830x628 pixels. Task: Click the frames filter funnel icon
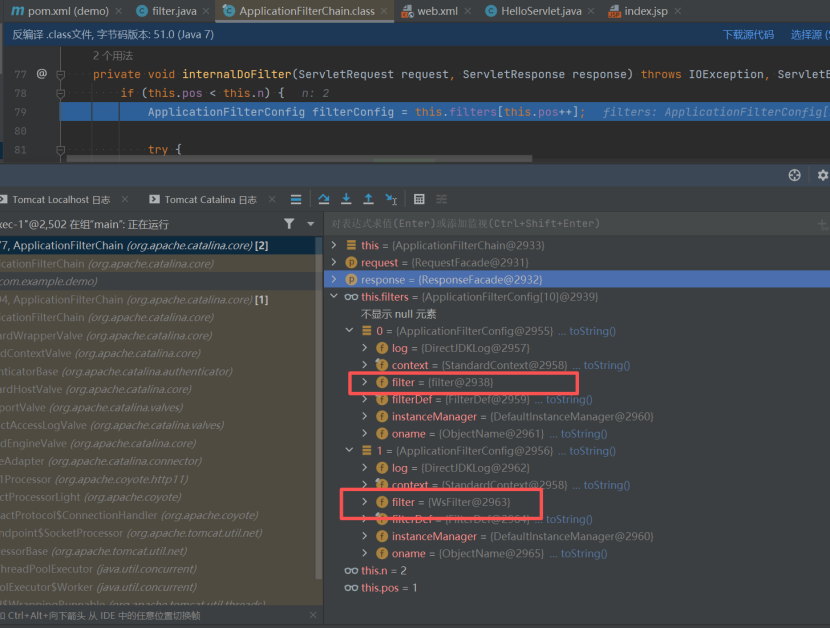[289, 224]
